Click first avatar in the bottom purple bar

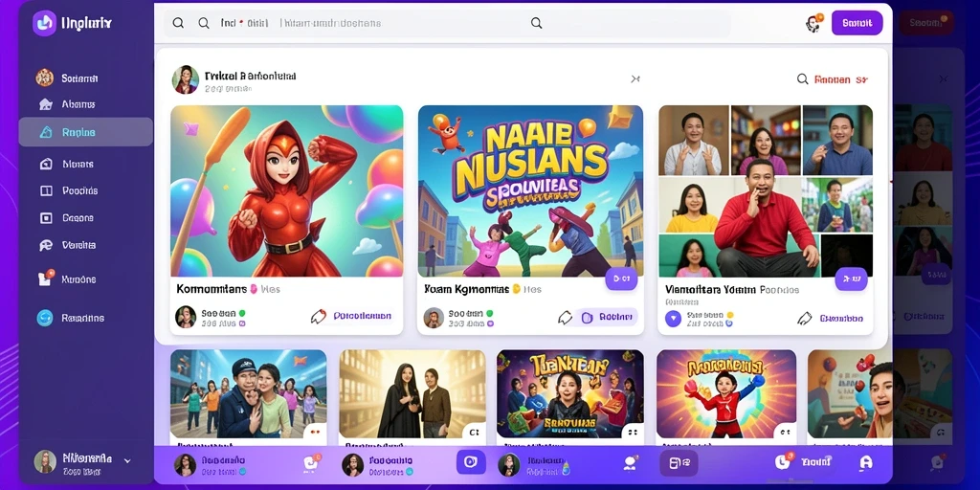click(x=185, y=464)
